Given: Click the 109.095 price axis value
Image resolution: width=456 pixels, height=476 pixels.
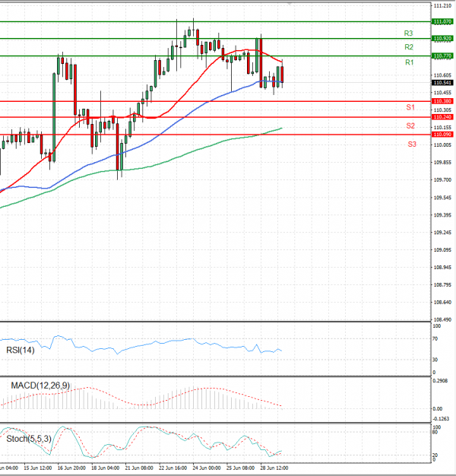Looking at the screenshot, I should 442,250.
